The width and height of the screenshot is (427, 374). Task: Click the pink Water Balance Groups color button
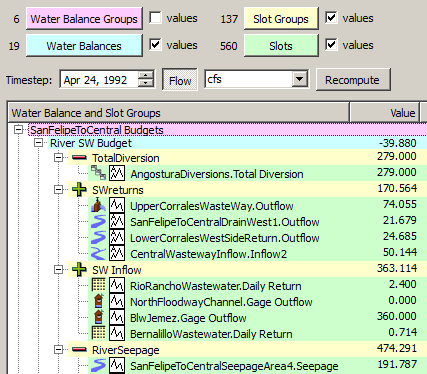click(x=84, y=19)
